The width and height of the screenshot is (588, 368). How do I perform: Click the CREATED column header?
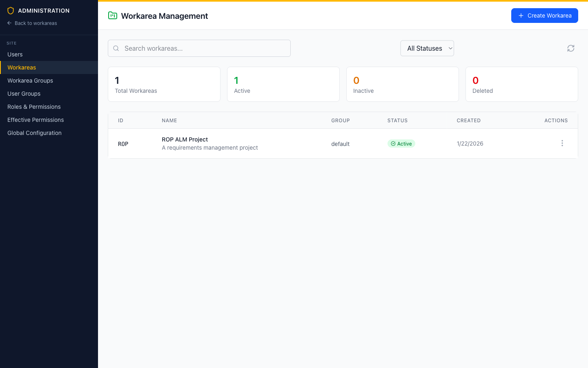pos(469,121)
